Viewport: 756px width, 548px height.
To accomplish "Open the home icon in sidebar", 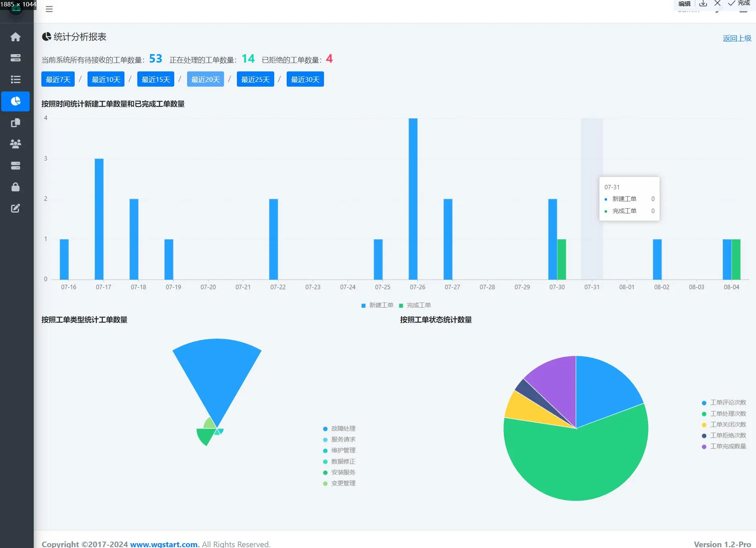I will [15, 37].
